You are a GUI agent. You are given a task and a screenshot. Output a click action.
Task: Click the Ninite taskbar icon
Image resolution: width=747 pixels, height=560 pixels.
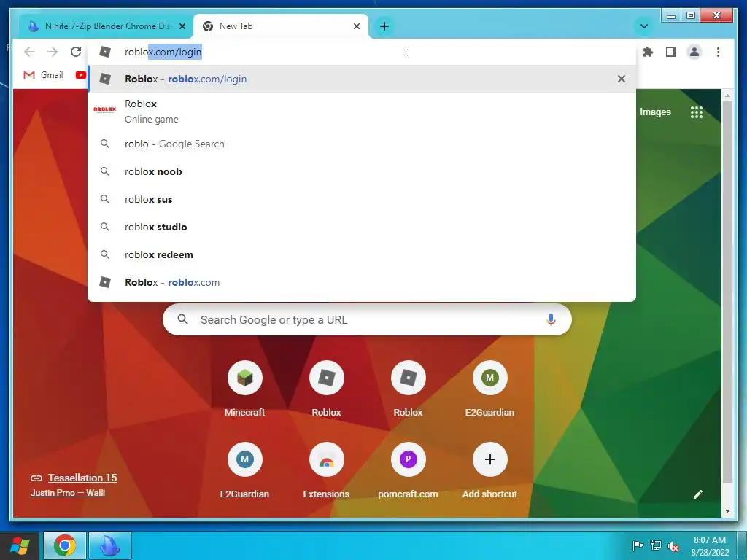point(110,545)
